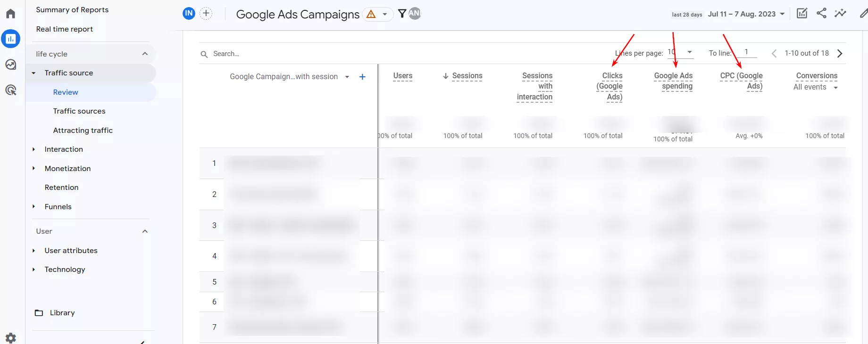
Task: Open the date range picker dropdown
Action: pos(746,14)
